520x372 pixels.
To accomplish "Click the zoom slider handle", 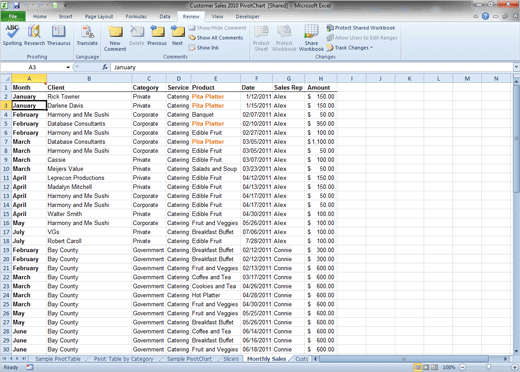I will (489, 367).
